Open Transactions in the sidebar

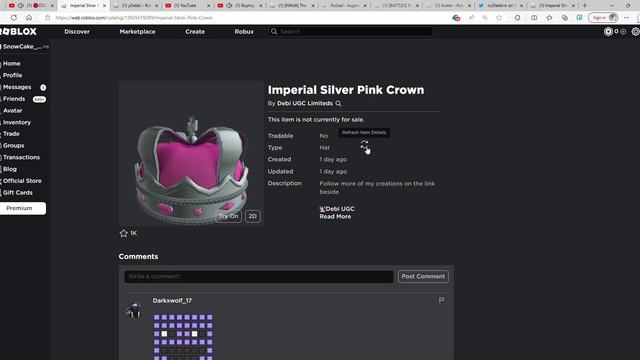pos(21,158)
